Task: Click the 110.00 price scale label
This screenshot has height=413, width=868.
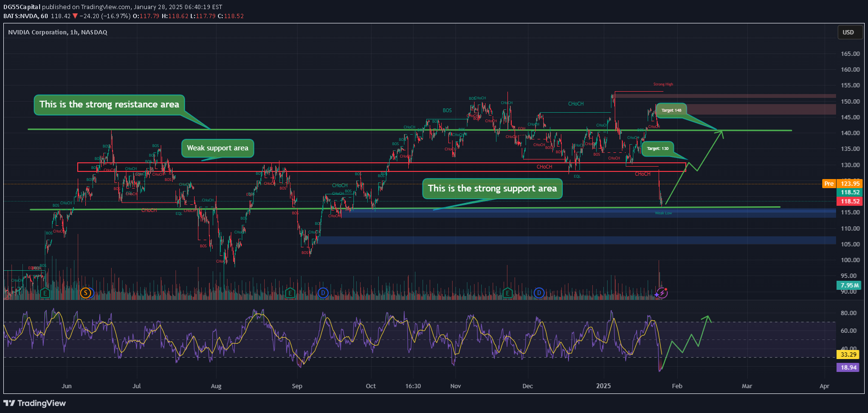Action: [850, 229]
